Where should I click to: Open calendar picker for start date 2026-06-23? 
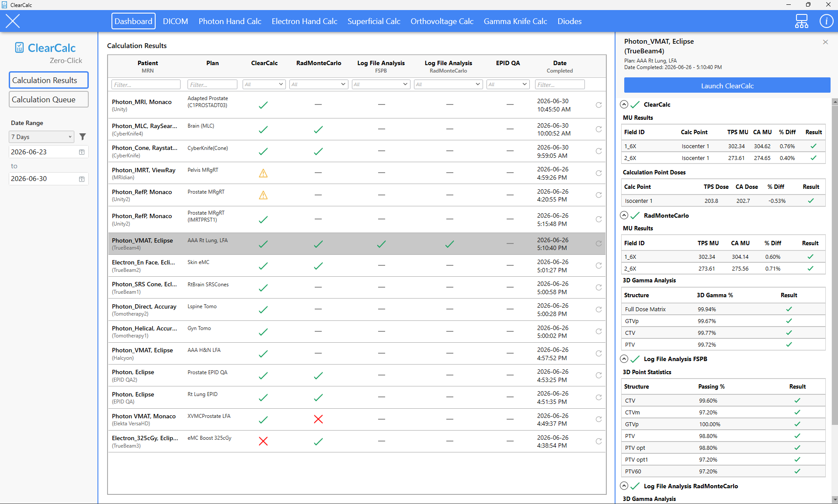point(82,152)
